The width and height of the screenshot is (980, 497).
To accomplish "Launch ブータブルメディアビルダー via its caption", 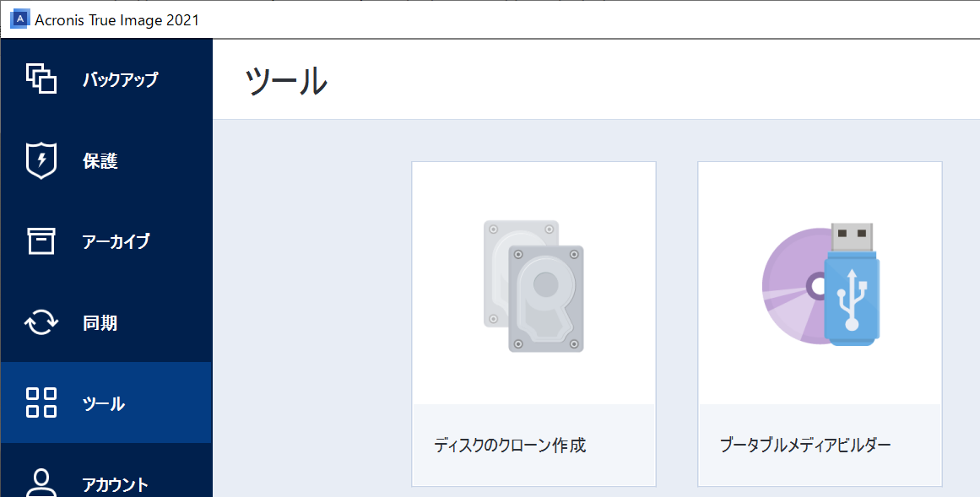I will 805,446.
